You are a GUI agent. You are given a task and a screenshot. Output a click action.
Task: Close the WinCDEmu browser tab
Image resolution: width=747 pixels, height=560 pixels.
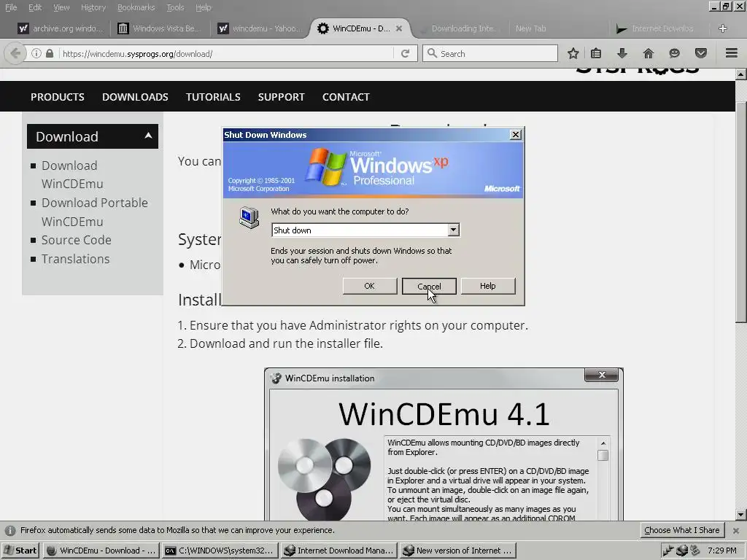[399, 28]
